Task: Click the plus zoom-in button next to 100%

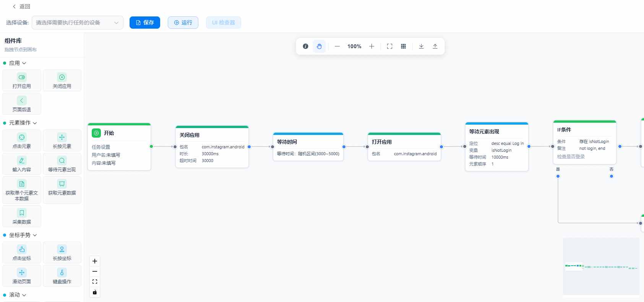Action: coord(371,46)
